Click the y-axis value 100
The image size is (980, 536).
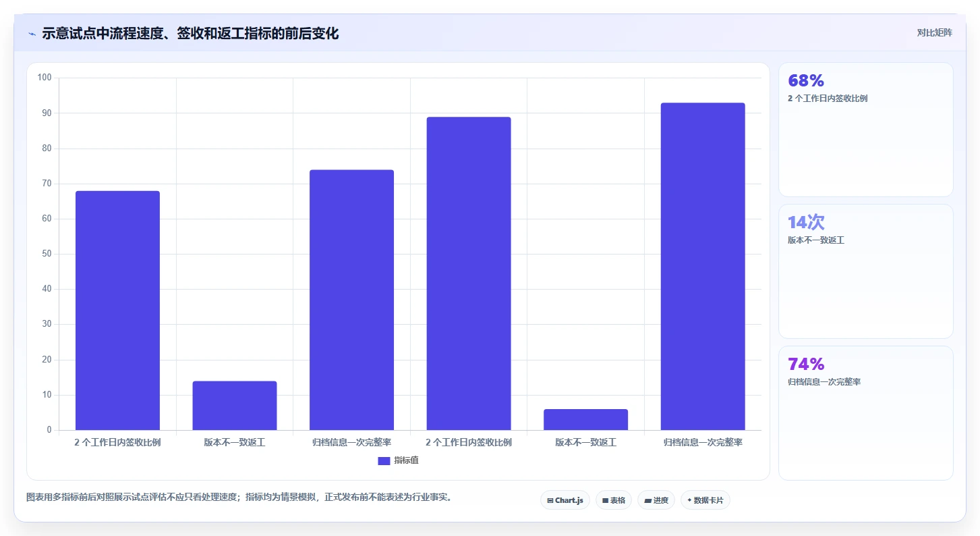(45, 78)
